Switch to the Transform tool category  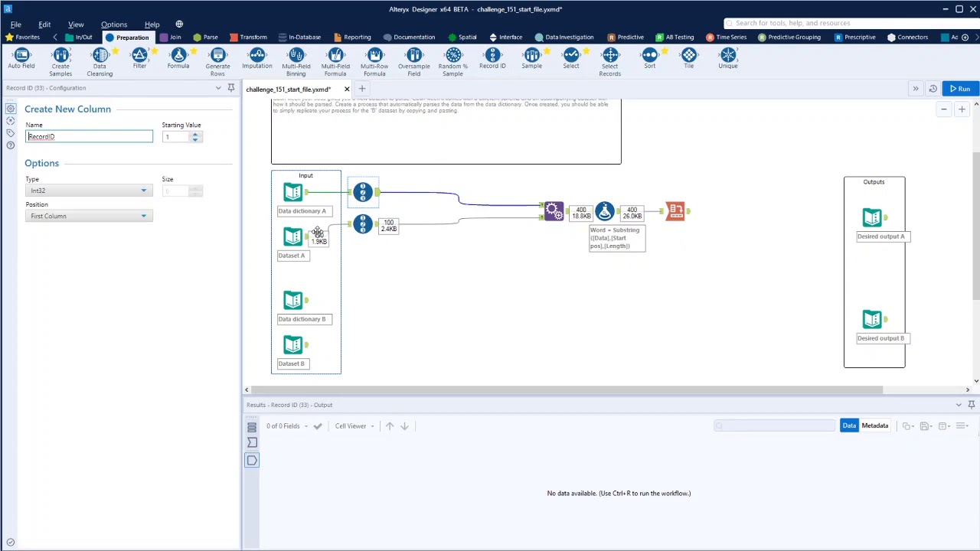(x=249, y=37)
